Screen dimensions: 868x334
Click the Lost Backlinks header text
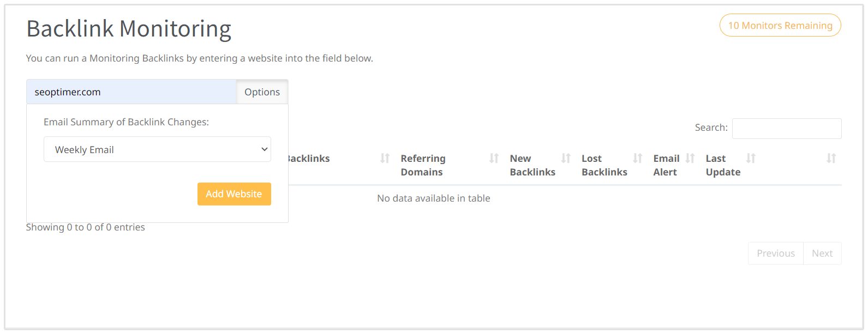604,165
